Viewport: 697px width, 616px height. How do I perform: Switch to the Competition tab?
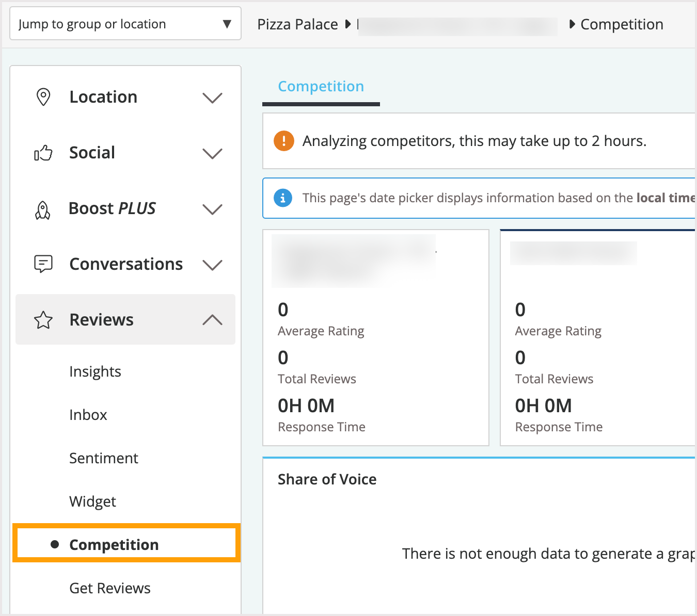click(321, 86)
